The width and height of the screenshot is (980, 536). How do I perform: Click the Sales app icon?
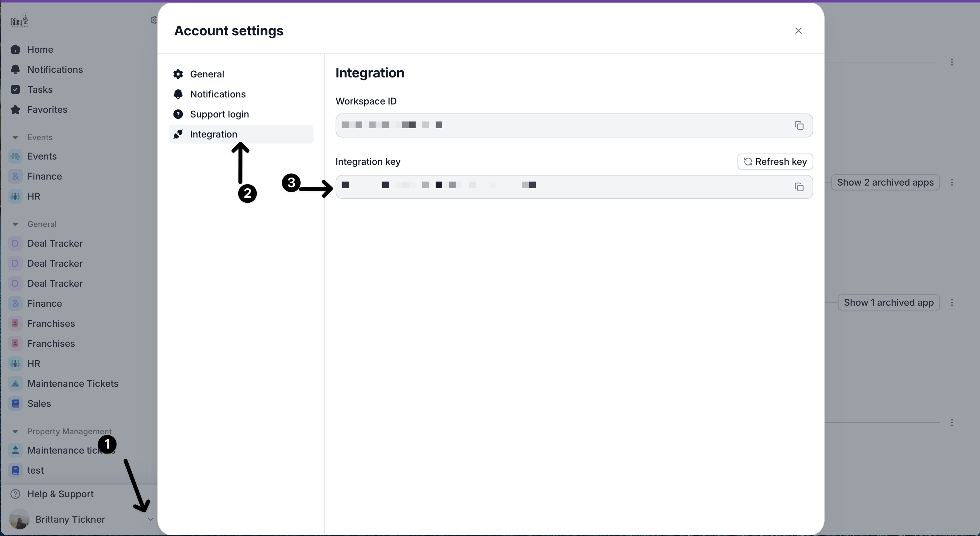[x=15, y=404]
